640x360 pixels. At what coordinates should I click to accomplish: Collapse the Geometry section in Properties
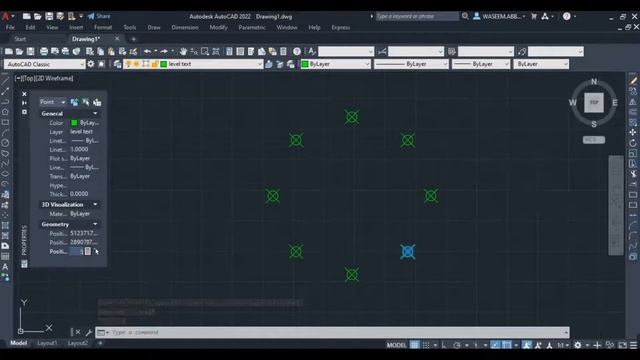click(x=95, y=224)
